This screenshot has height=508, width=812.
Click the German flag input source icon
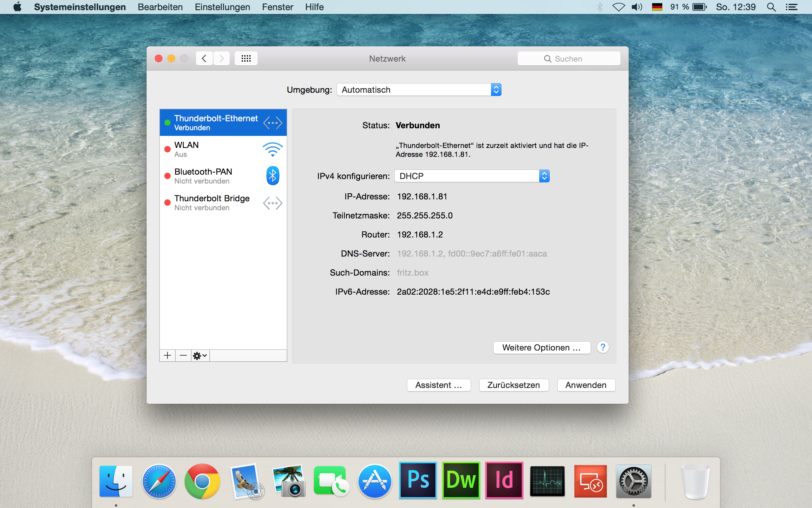pyautogui.click(x=657, y=7)
